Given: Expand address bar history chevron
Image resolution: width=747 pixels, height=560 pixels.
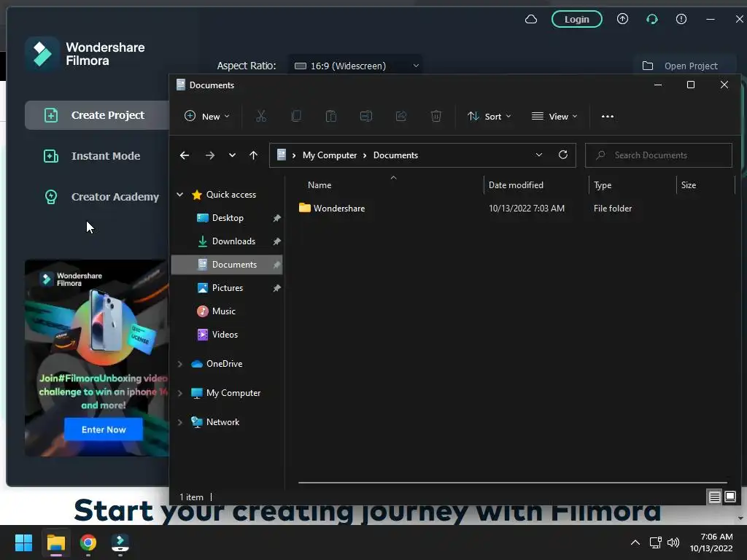Looking at the screenshot, I should click(539, 155).
